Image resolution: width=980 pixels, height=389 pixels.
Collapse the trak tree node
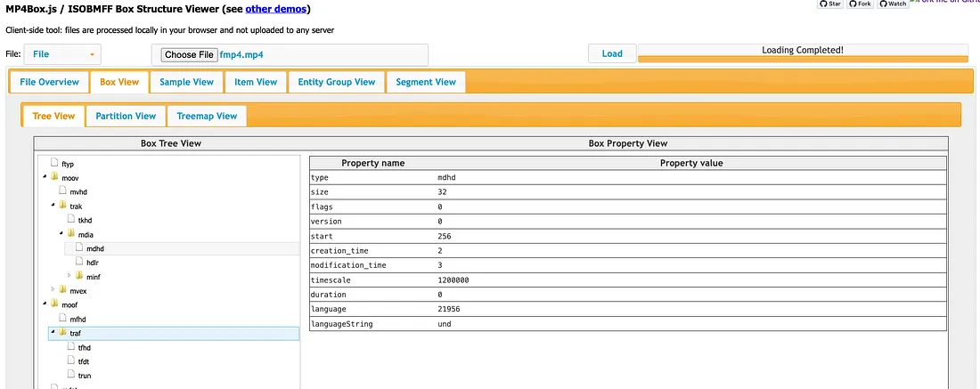click(53, 206)
